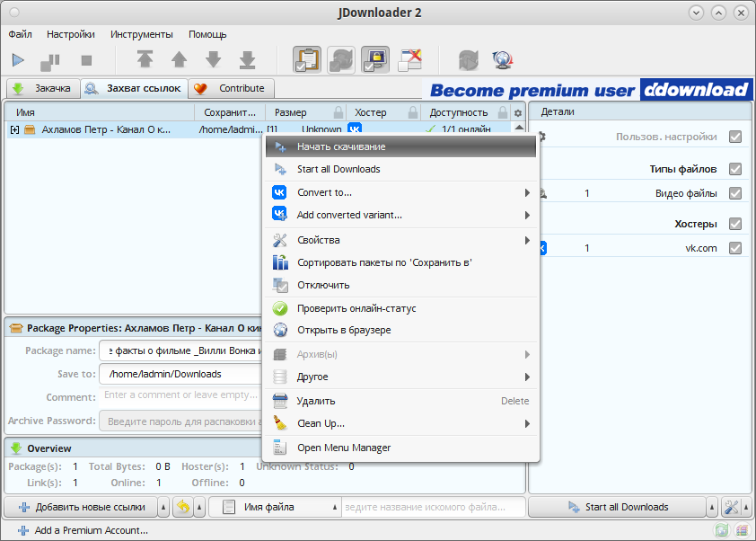Screen dimensions: 756x541
Task: Toggle premium usage toolbar icon
Action: (375, 60)
